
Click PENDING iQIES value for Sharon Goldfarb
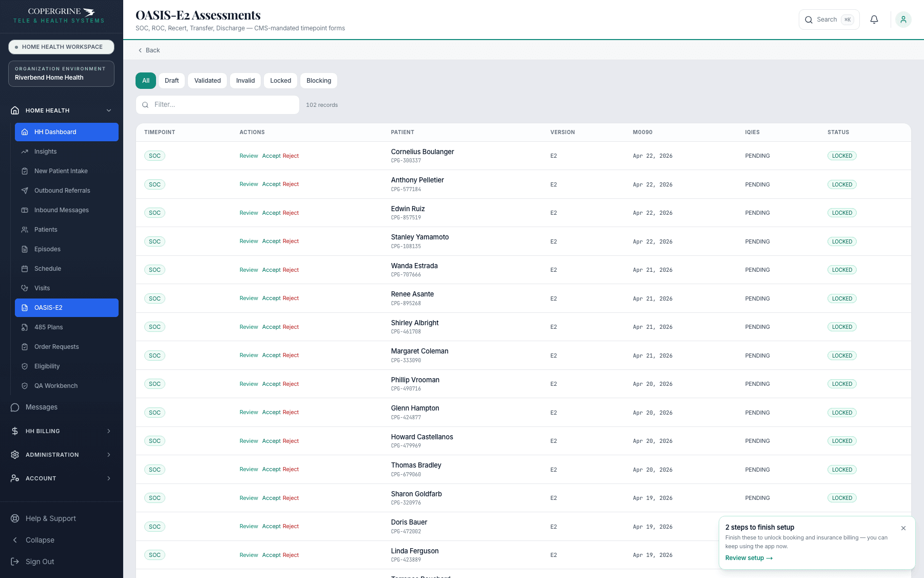[x=757, y=498]
